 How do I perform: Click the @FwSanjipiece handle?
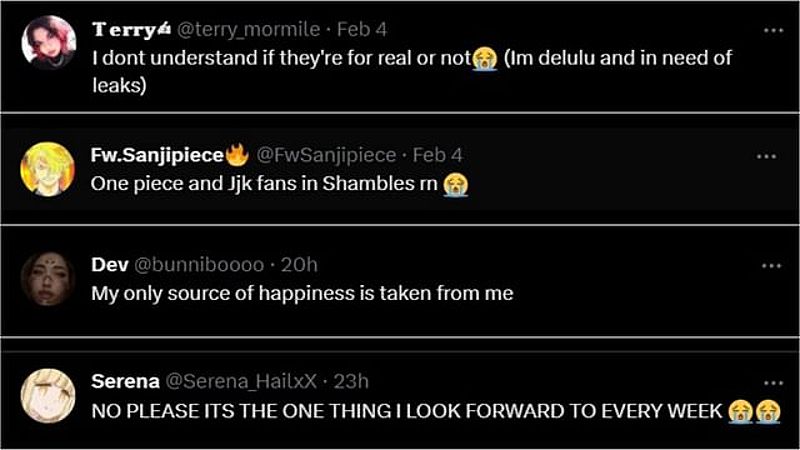(x=326, y=155)
